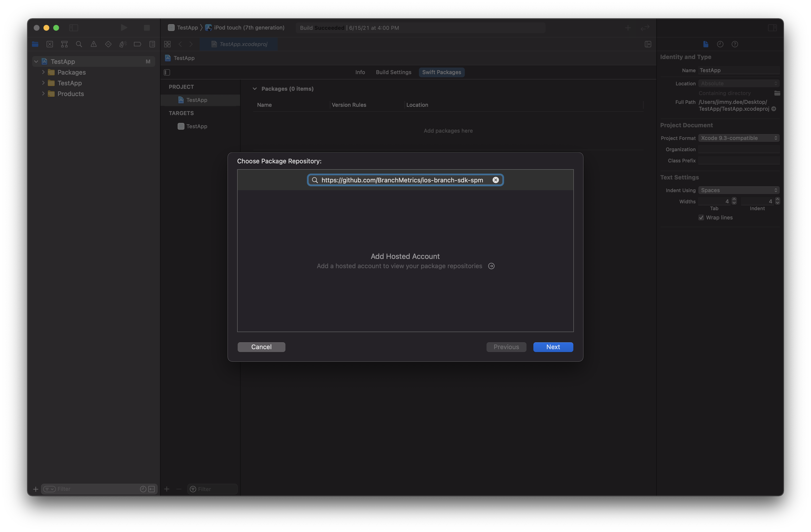The width and height of the screenshot is (811, 532).
Task: Expand the Products folder
Action: point(43,93)
